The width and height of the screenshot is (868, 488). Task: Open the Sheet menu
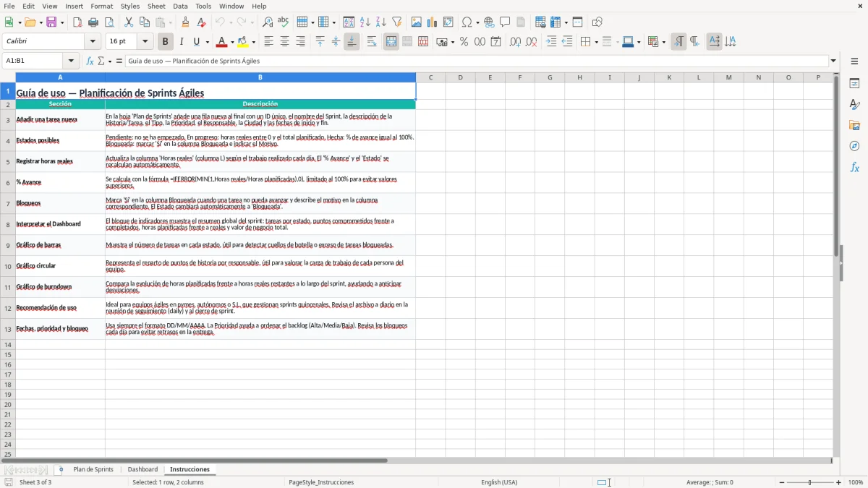click(x=156, y=6)
